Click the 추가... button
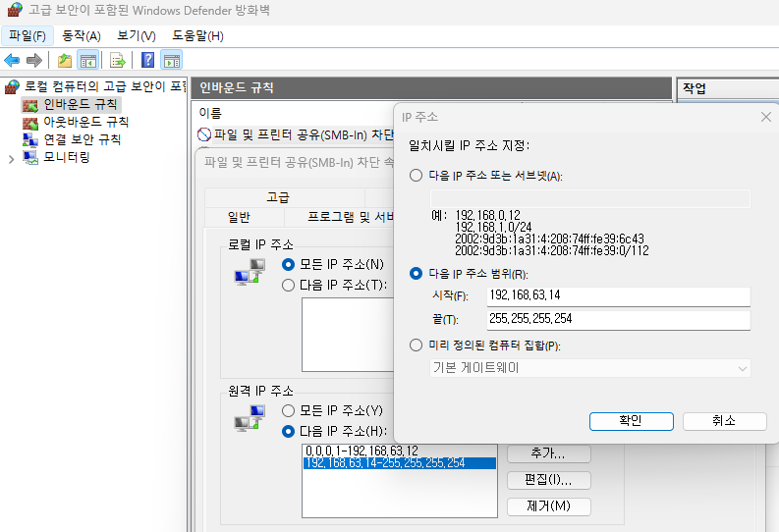 (x=548, y=453)
